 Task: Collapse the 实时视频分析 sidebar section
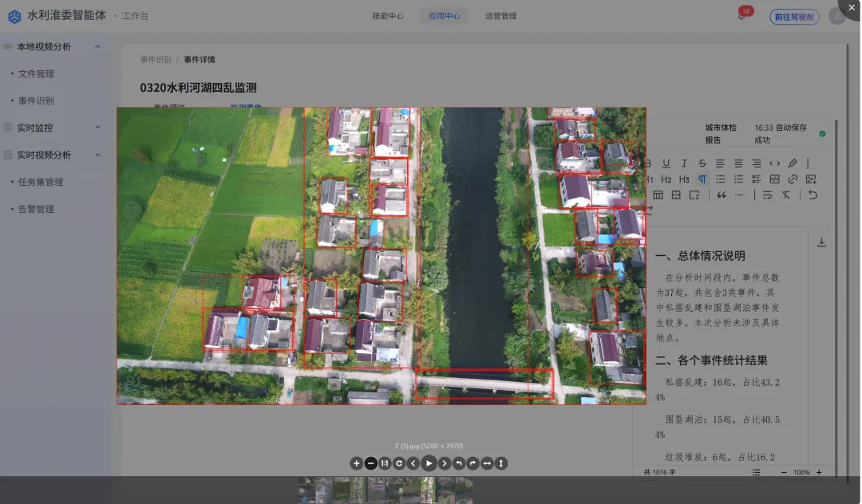coord(98,155)
